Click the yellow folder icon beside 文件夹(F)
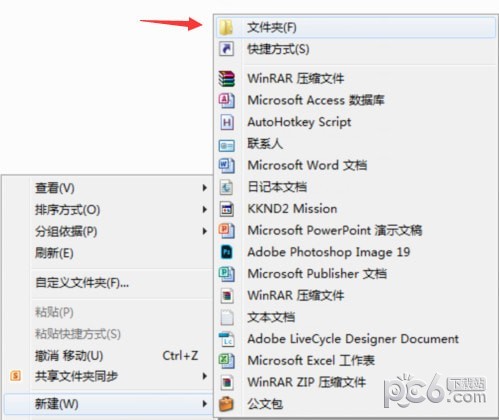The image size is (499, 420). click(x=226, y=27)
